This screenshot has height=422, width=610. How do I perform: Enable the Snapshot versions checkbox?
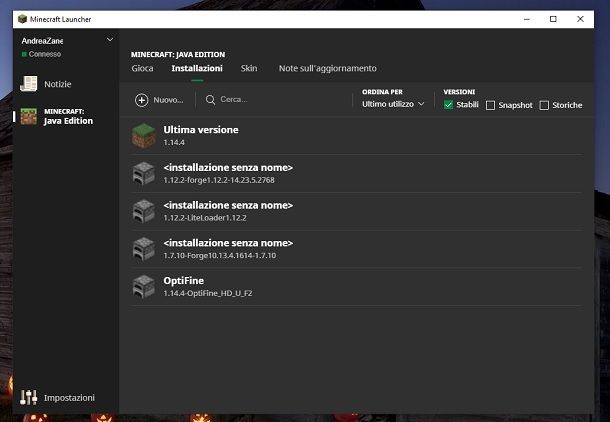click(x=491, y=105)
